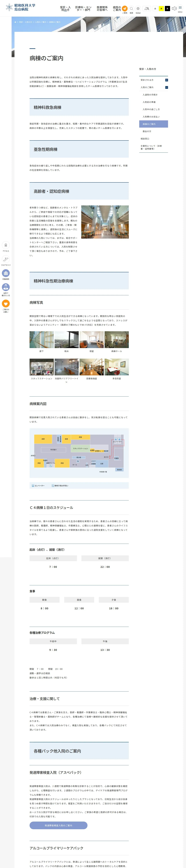Open 医療関係の皆様へ in top navigation
The height and width of the screenshot is (868, 186).
pos(102,8)
